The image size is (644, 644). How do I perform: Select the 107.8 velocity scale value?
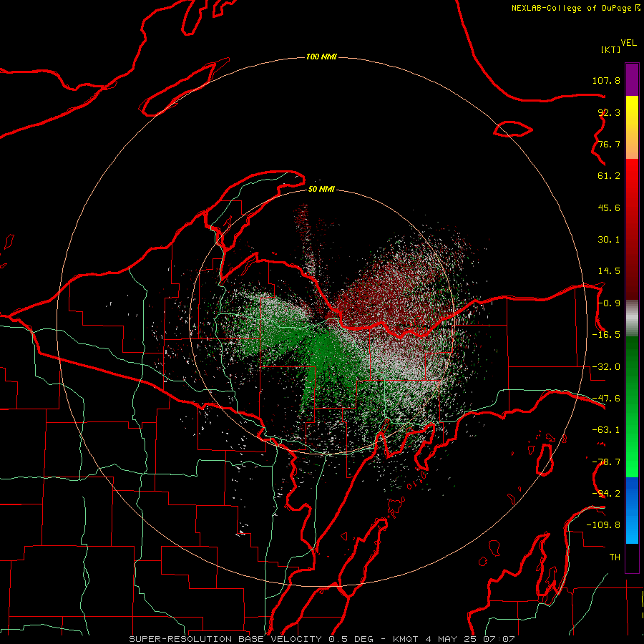click(606, 80)
